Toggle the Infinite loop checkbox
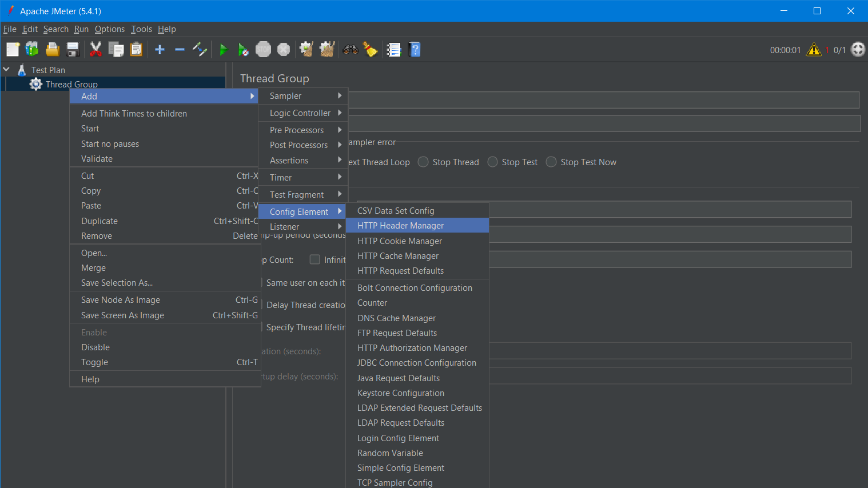 314,259
